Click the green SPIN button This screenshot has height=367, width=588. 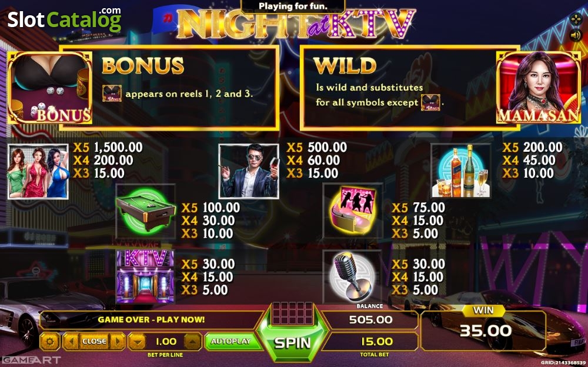(292, 343)
